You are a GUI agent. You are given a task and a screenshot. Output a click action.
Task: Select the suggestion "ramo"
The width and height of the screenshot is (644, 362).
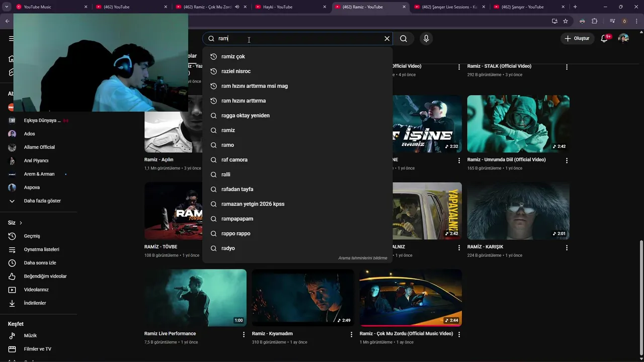tap(297, 145)
